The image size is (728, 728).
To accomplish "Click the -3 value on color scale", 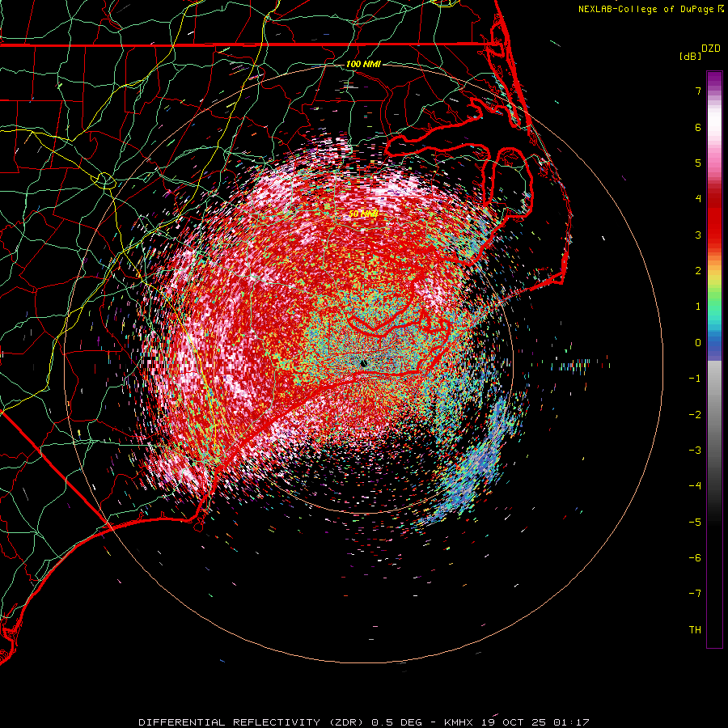I will point(695,451).
